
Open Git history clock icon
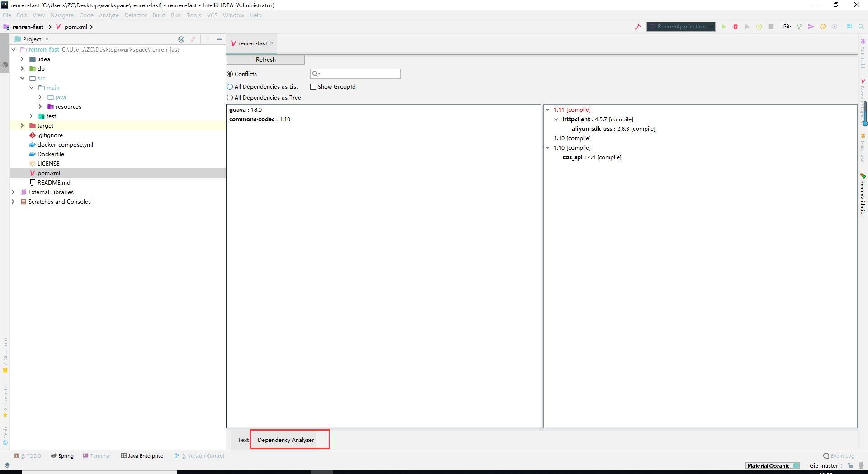pyautogui.click(x=823, y=27)
